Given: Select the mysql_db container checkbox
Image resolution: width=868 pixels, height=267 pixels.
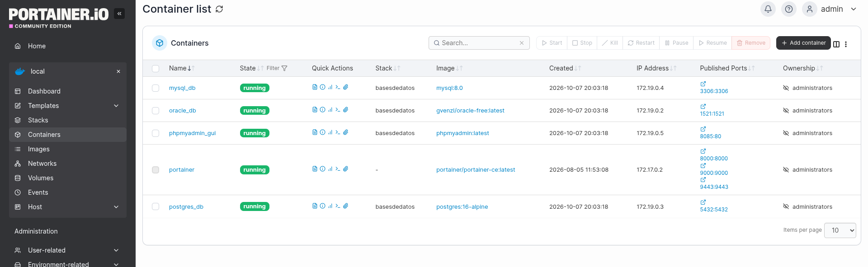Looking at the screenshot, I should (x=156, y=88).
